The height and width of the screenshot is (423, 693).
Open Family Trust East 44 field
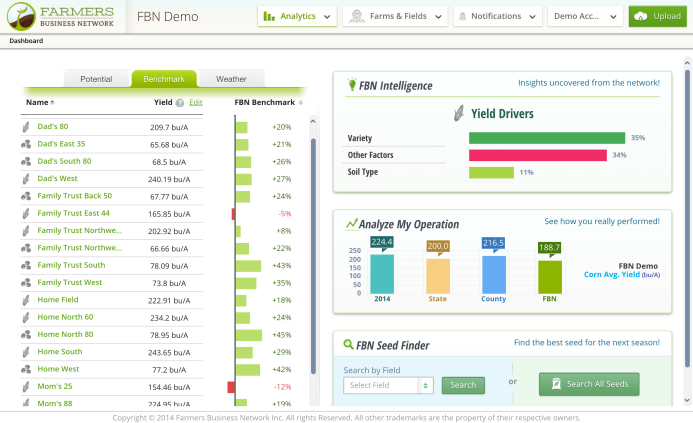(73, 213)
